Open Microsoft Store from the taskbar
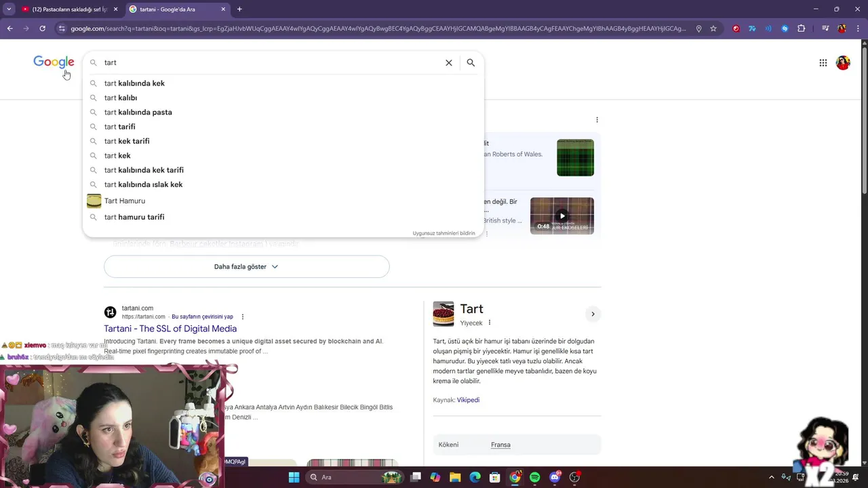This screenshot has height=488, width=868. tap(495, 477)
